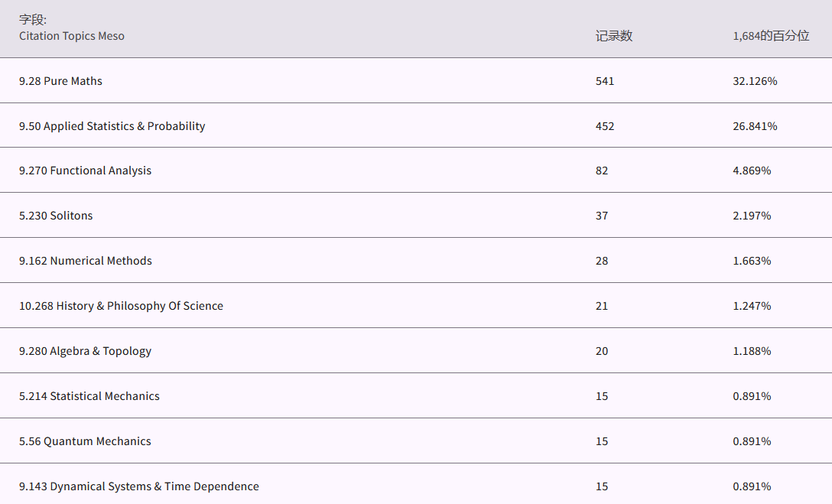This screenshot has width=832, height=504.
Task: Select 9.143 Dynamical Systems & Time Dependence
Action: [138, 486]
